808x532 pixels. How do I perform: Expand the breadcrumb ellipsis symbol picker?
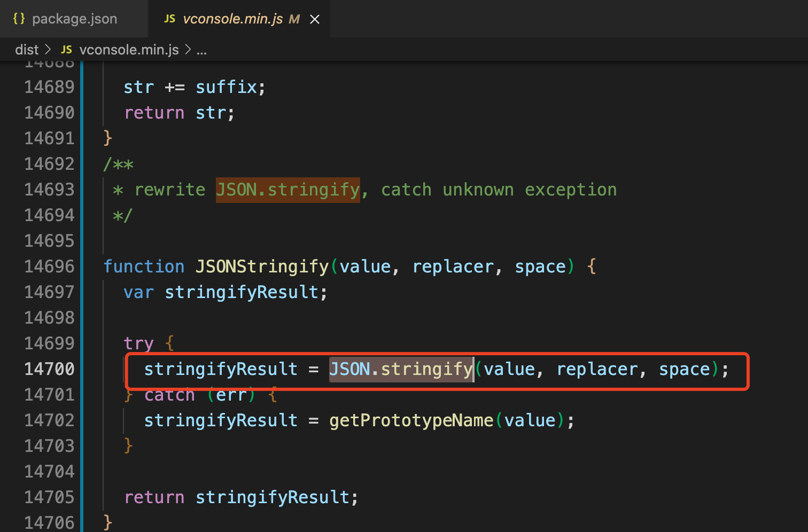click(x=201, y=50)
